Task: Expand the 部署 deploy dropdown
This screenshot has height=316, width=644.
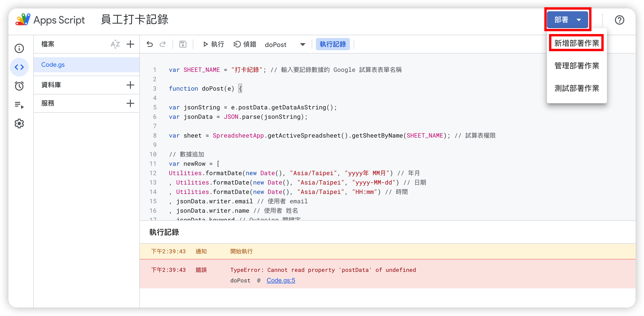Action: tap(567, 19)
